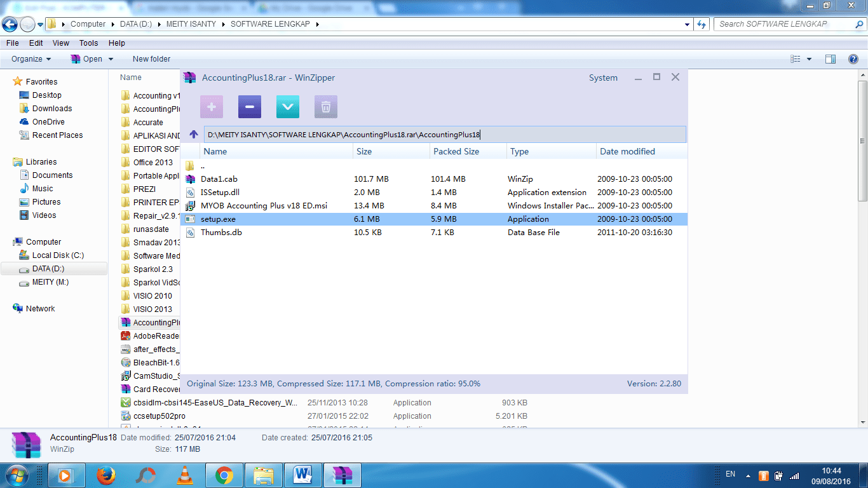Select the Thumbs.db file icon
The image size is (868, 488).
coord(190,233)
